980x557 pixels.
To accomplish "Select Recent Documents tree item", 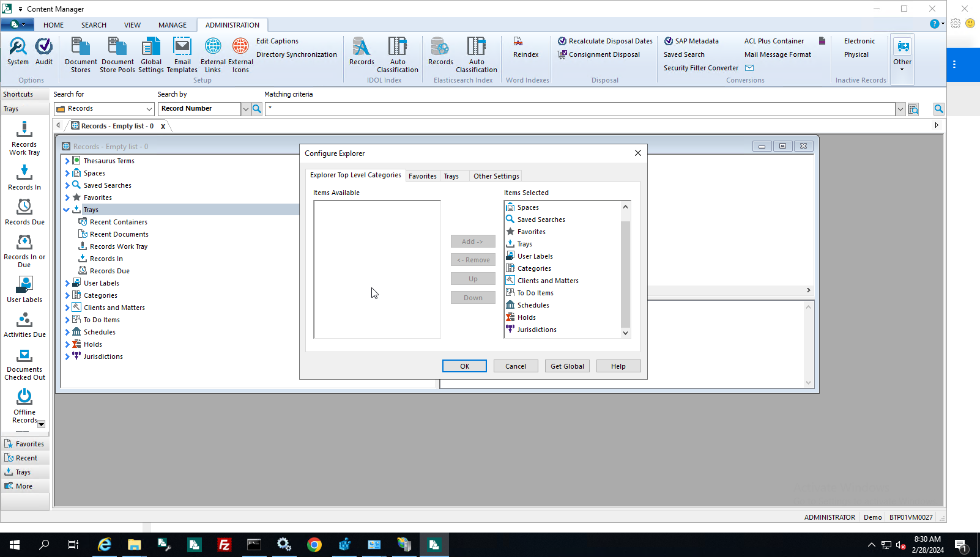I will 119,234.
